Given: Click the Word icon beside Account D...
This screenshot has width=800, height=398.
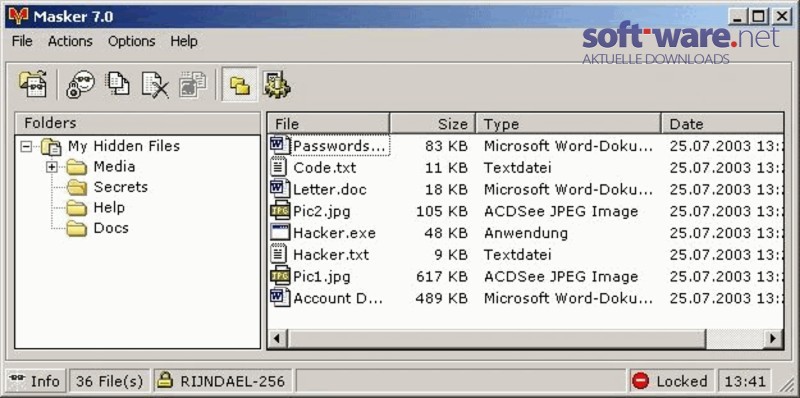Looking at the screenshot, I should pyautogui.click(x=280, y=297).
